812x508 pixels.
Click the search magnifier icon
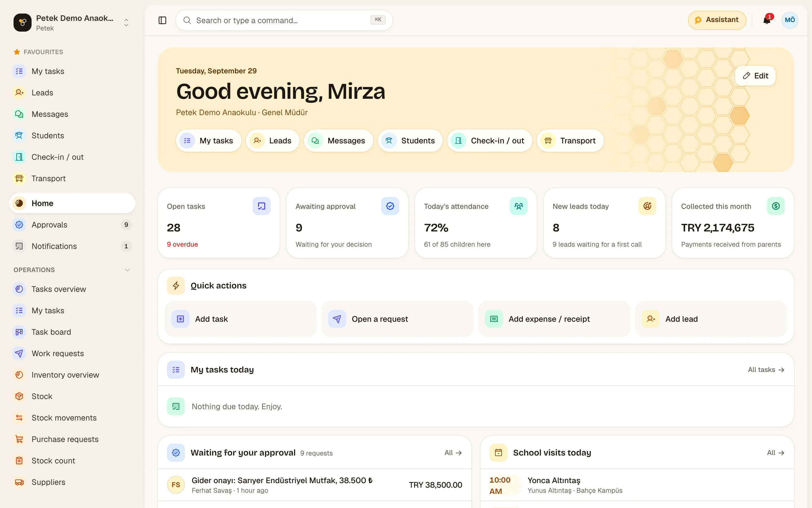point(187,21)
